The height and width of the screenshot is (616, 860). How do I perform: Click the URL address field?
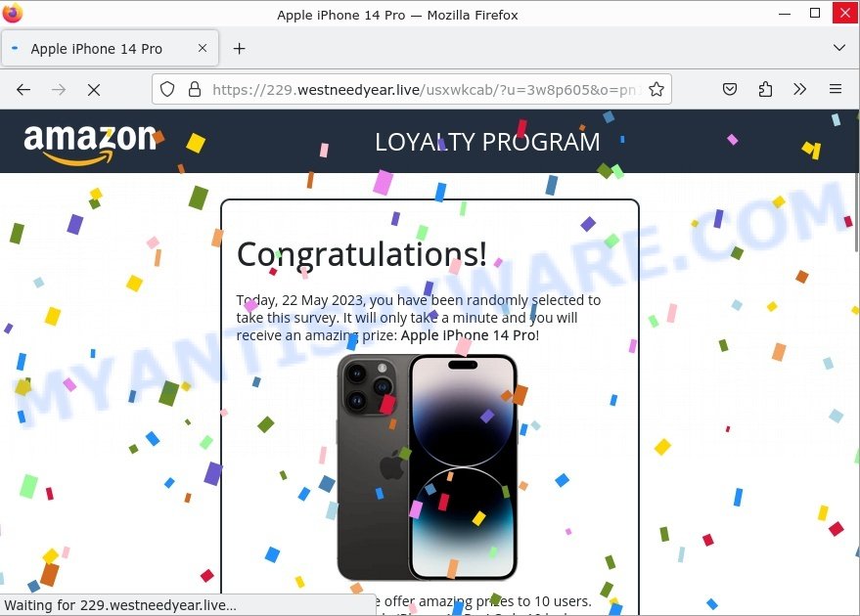[423, 89]
